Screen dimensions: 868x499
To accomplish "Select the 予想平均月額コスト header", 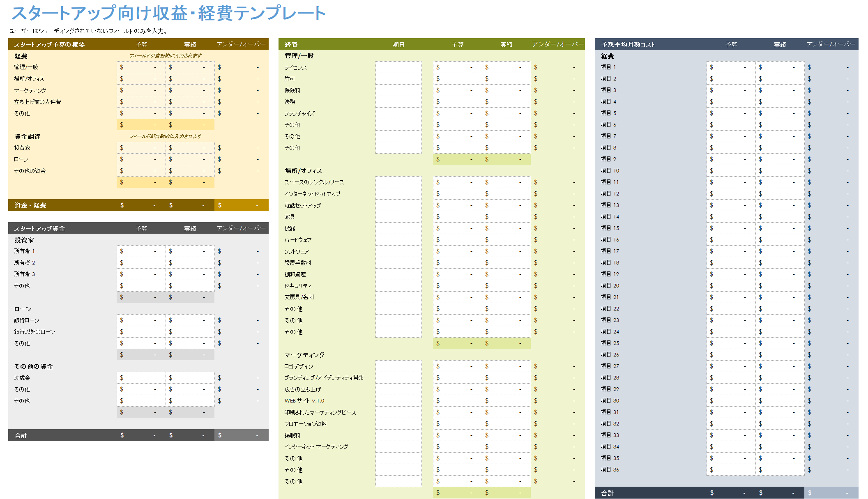I will (x=628, y=44).
